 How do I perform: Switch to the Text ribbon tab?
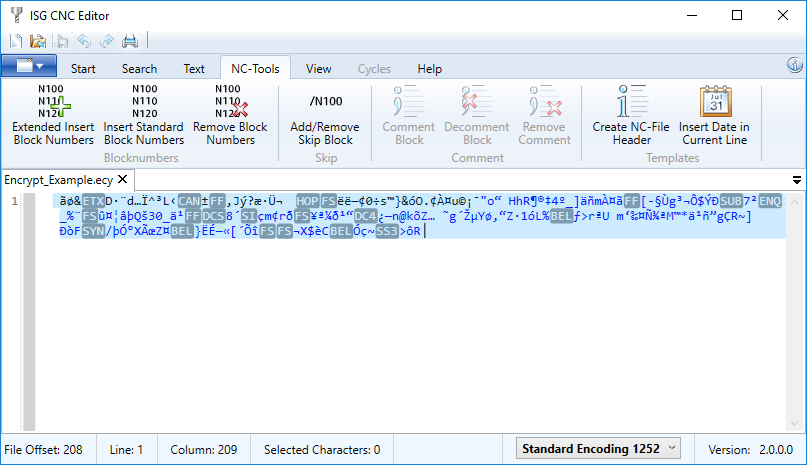[x=194, y=68]
